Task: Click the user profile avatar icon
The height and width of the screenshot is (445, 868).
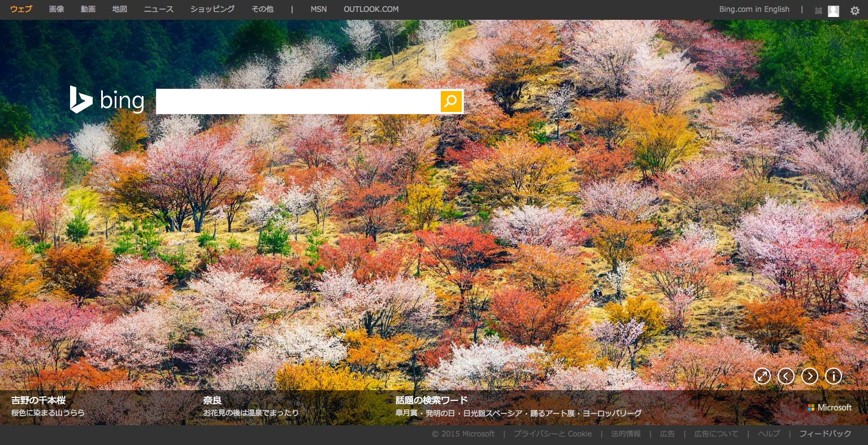Action: click(x=834, y=11)
